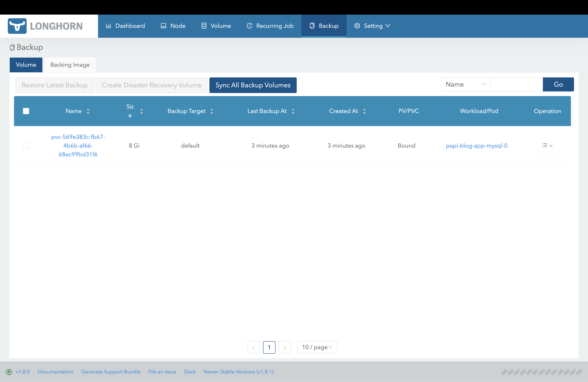Image resolution: width=588 pixels, height=382 pixels.
Task: Click the Volume database icon in navbar
Action: pyautogui.click(x=204, y=26)
